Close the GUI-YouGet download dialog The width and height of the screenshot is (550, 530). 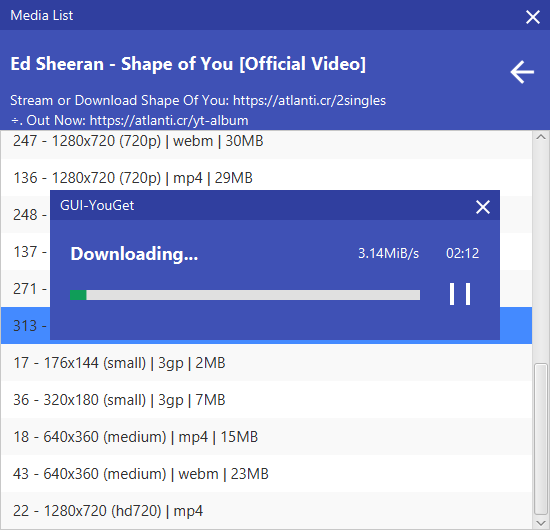(483, 207)
